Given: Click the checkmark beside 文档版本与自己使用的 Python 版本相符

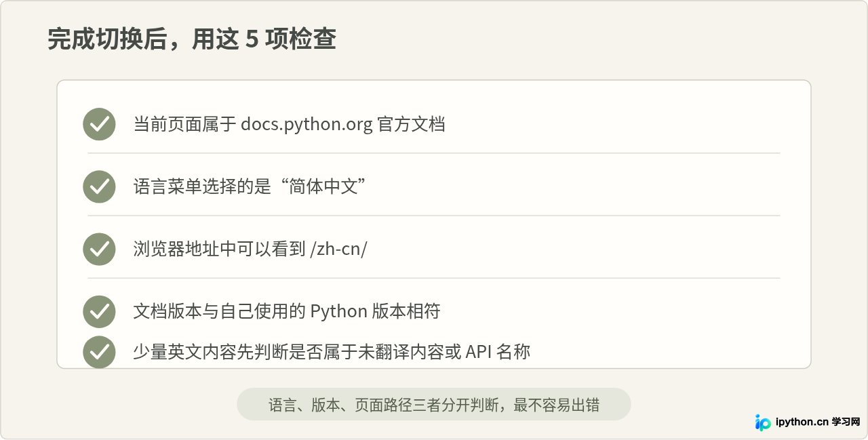Looking at the screenshot, I should click(99, 311).
